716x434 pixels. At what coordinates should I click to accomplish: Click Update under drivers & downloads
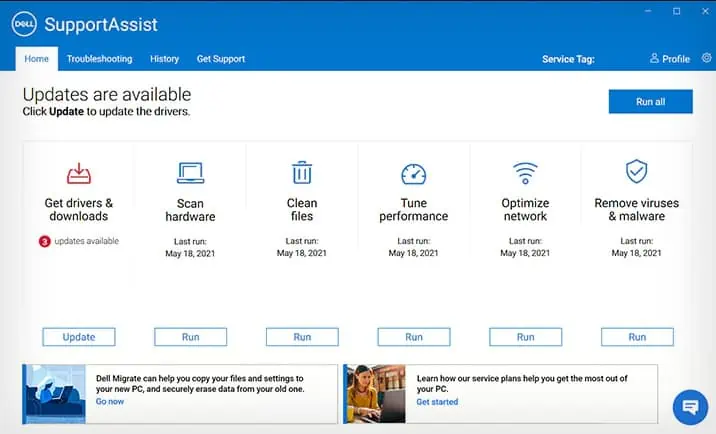click(79, 337)
